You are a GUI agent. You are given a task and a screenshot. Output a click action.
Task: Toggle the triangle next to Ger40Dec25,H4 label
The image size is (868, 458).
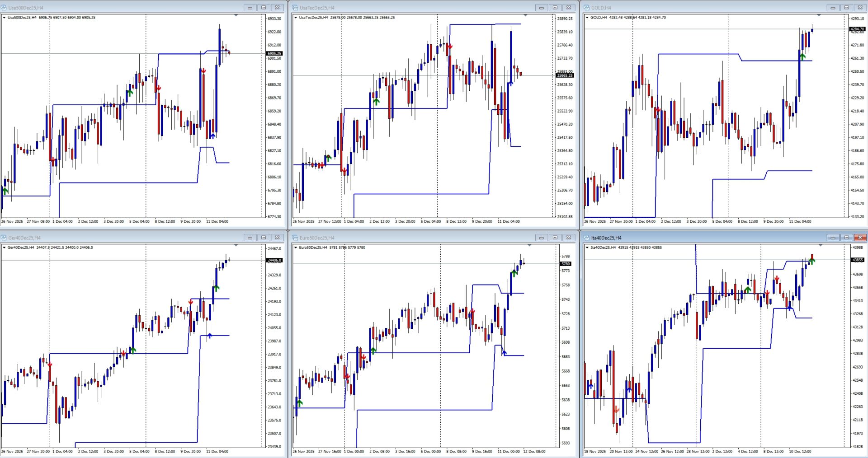[x=5, y=248]
